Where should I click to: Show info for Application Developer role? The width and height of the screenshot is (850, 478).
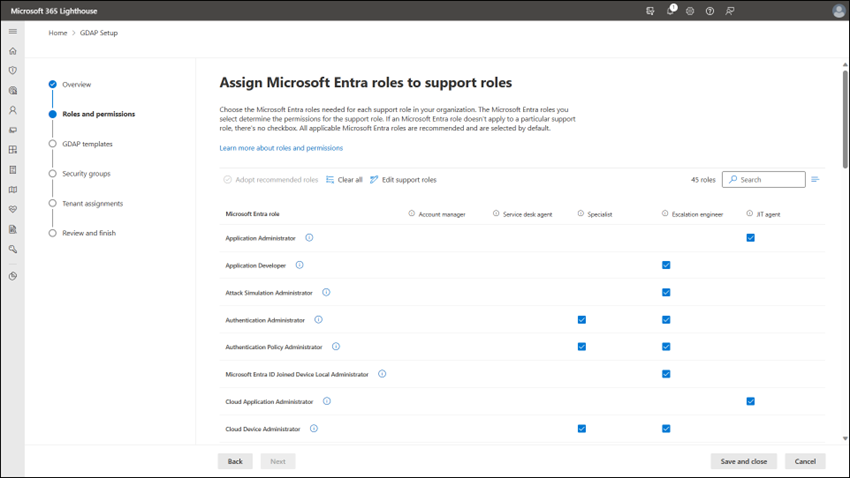pyautogui.click(x=299, y=265)
